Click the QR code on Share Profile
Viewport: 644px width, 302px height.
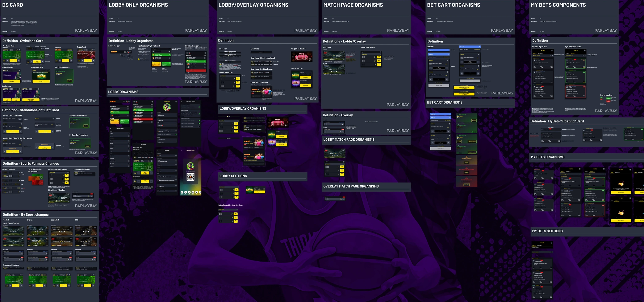[x=191, y=177]
